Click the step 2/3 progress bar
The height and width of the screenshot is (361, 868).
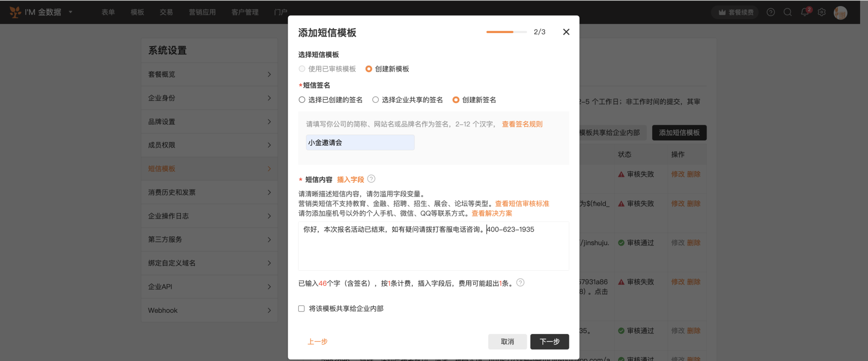[x=506, y=32]
